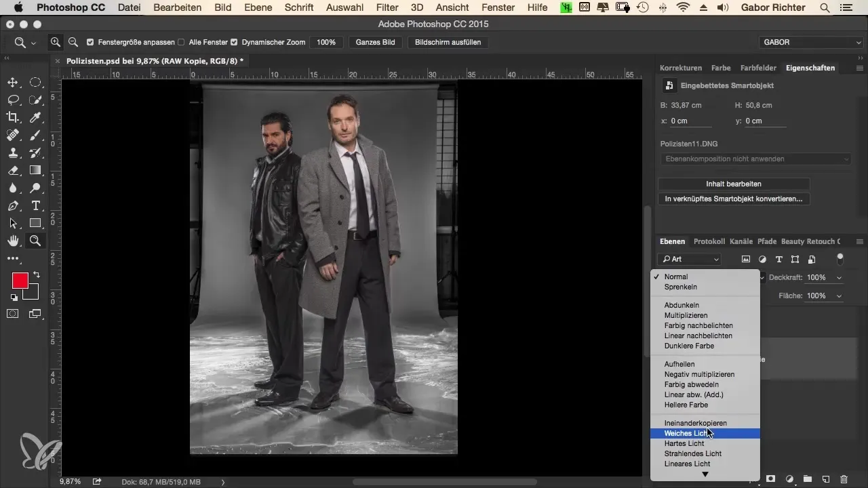The height and width of the screenshot is (488, 868).
Task: Click the zoom-out magnifier in options bar
Action: pyautogui.click(x=73, y=42)
